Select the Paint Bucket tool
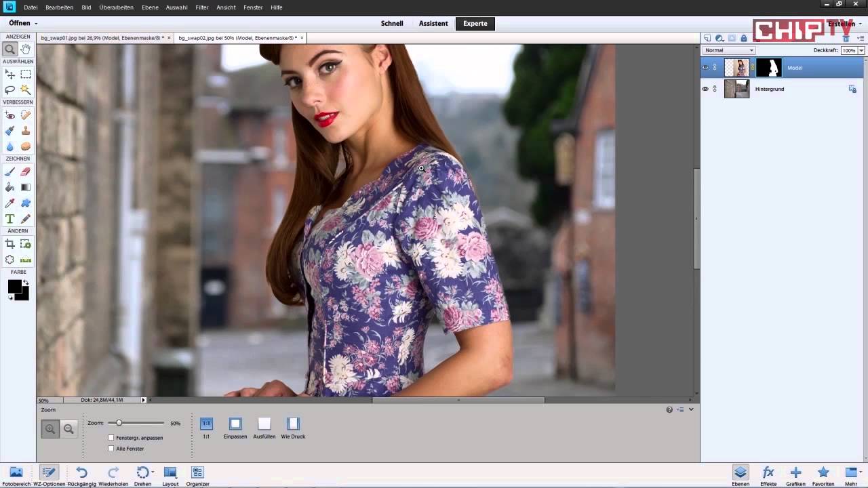This screenshot has height=488, width=868. click(10, 187)
